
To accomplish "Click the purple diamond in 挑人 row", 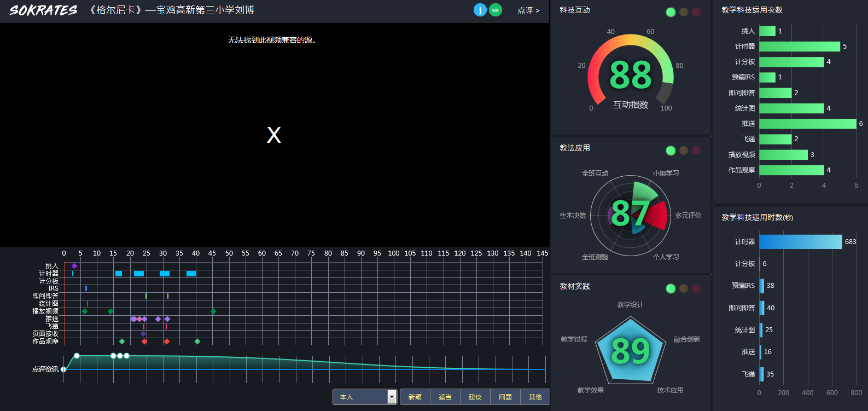I will point(74,266).
